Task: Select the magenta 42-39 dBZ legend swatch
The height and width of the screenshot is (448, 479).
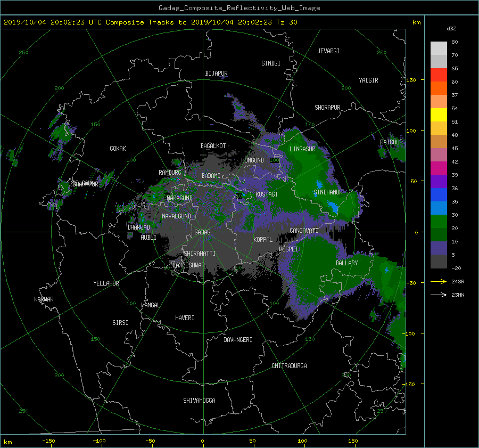Action: point(439,168)
